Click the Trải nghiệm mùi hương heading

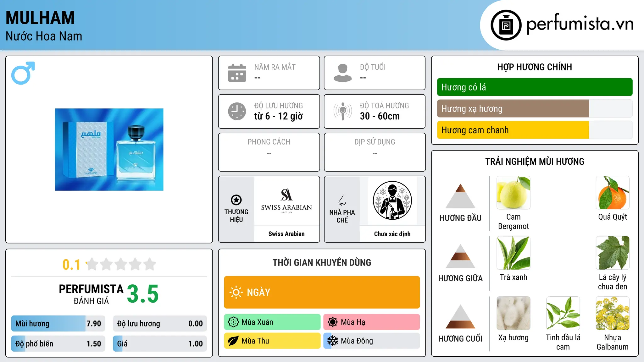535,162
